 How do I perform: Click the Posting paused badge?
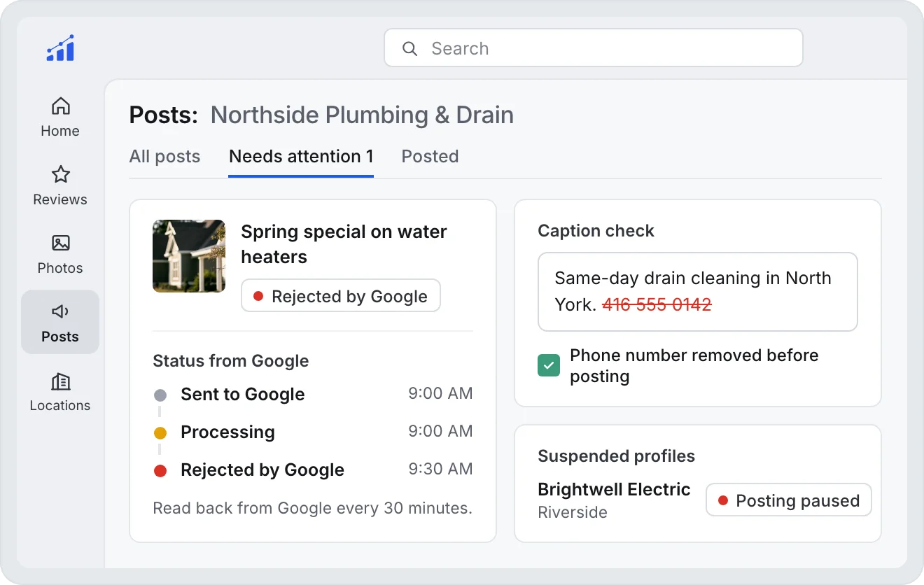(x=788, y=500)
